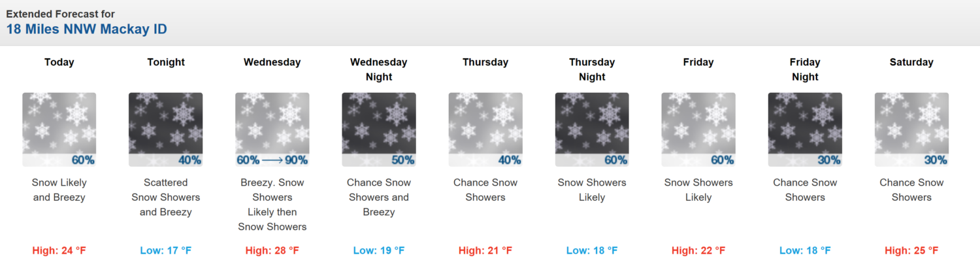Select Friday Night's snow showers icon
The image size is (980, 274).
(805, 129)
